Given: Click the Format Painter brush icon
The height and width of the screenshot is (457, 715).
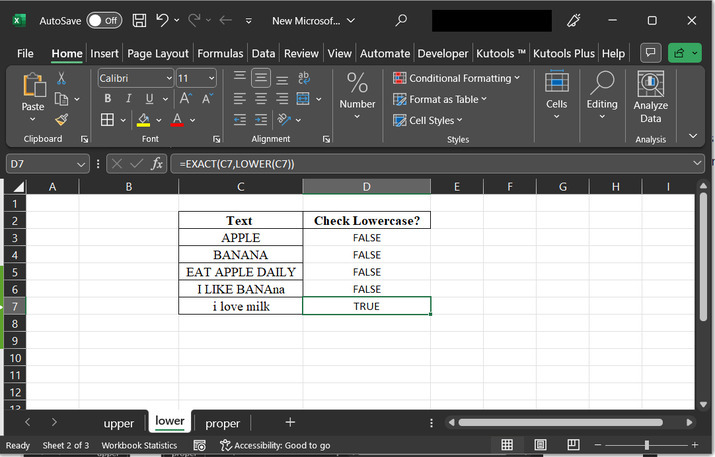Looking at the screenshot, I should pyautogui.click(x=61, y=120).
